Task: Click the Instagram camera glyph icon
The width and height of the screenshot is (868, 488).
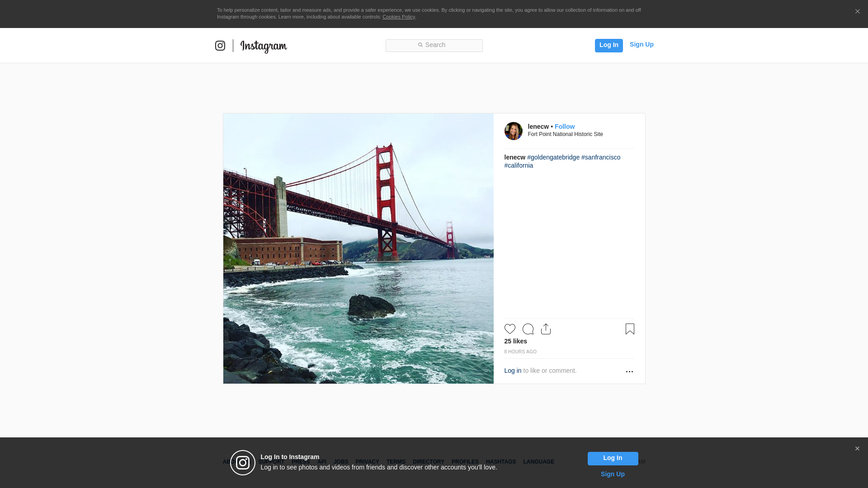Action: click(x=220, y=46)
